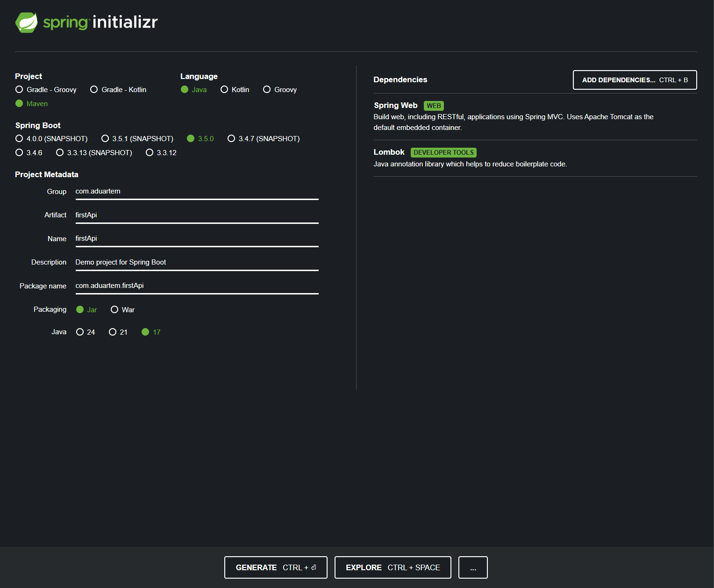Screen dimensions: 714x588
Task: Click the Spring Web dependency entry
Action: (x=535, y=116)
